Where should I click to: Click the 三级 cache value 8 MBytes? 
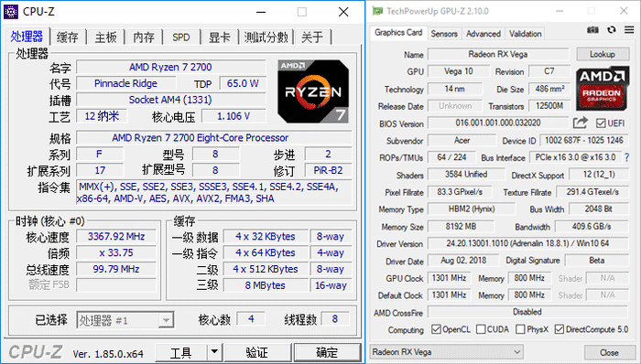266,285
